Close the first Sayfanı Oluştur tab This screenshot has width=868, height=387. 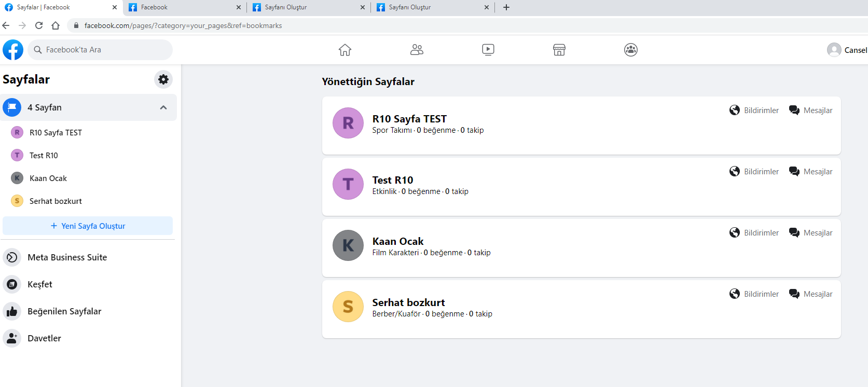[x=363, y=7]
